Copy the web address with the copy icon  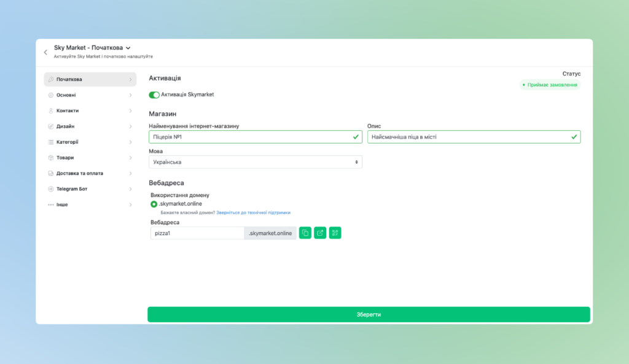[x=305, y=233]
